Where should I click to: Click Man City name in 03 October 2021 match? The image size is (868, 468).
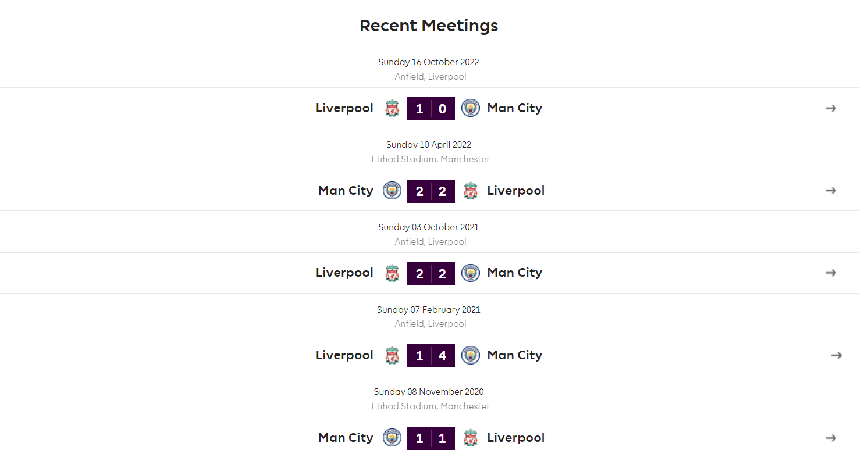[515, 273]
